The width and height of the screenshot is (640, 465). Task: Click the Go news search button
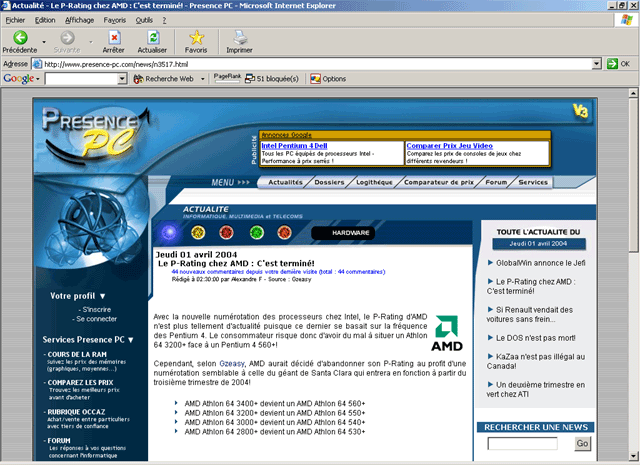pos(582,443)
